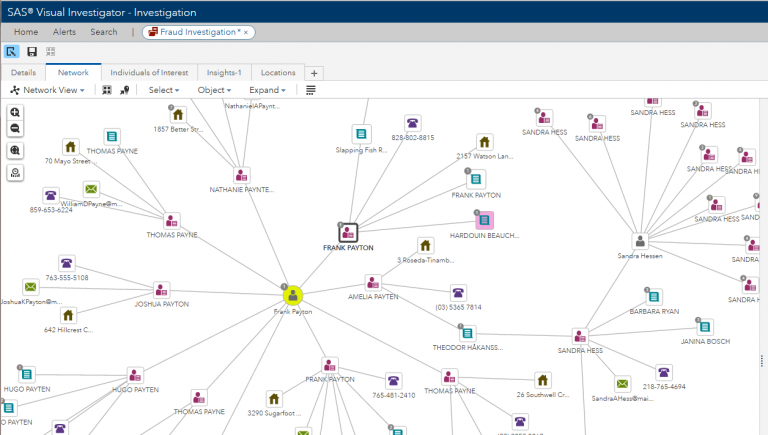Viewport: 768px width, 435px height.
Task: Click the zoom-to-fit button
Action: click(x=15, y=151)
